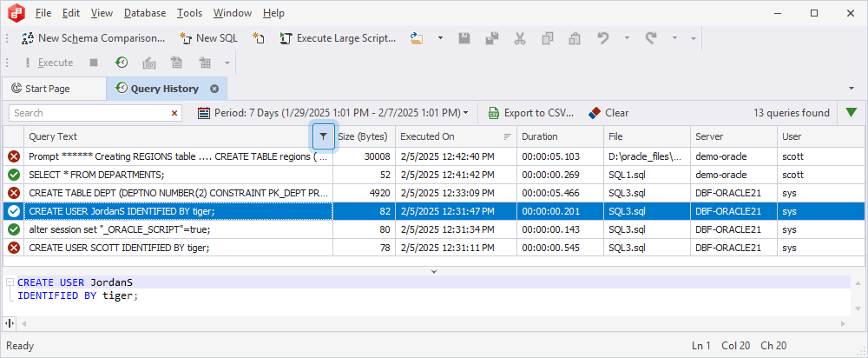
Task: Select the SELECT * FROM DEPARTMENTS query text
Action: point(96,176)
